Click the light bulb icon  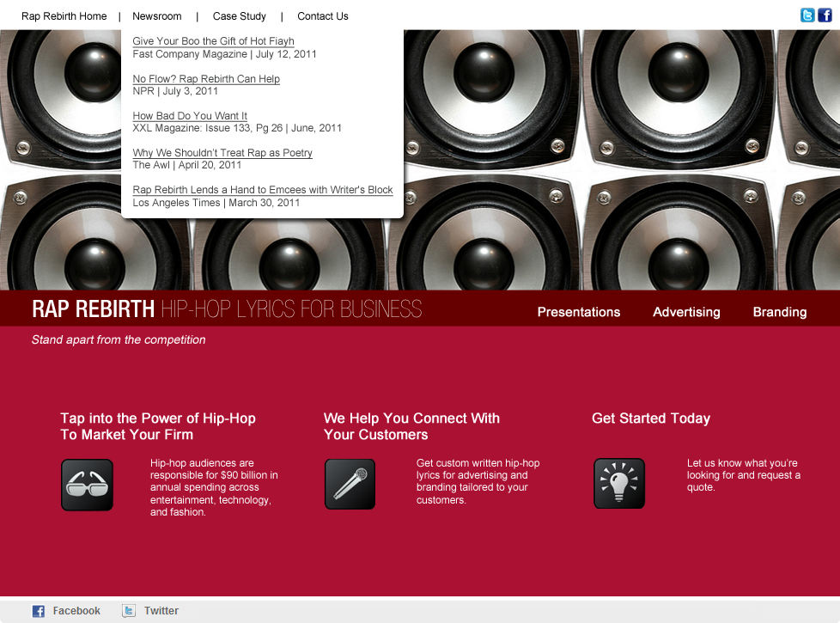tap(619, 483)
